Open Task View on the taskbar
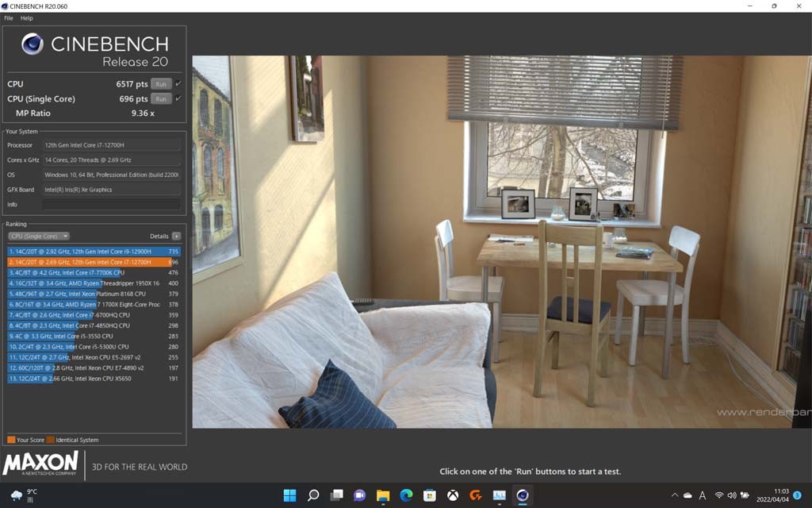Viewport: 812px width, 508px height. coord(336,495)
